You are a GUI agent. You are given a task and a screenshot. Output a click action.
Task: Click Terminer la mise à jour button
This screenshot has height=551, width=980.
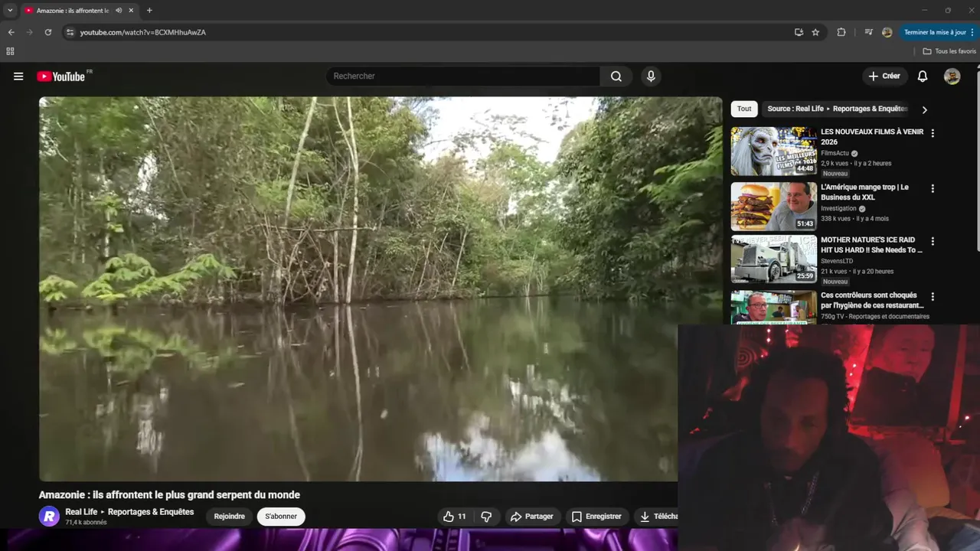[939, 32]
